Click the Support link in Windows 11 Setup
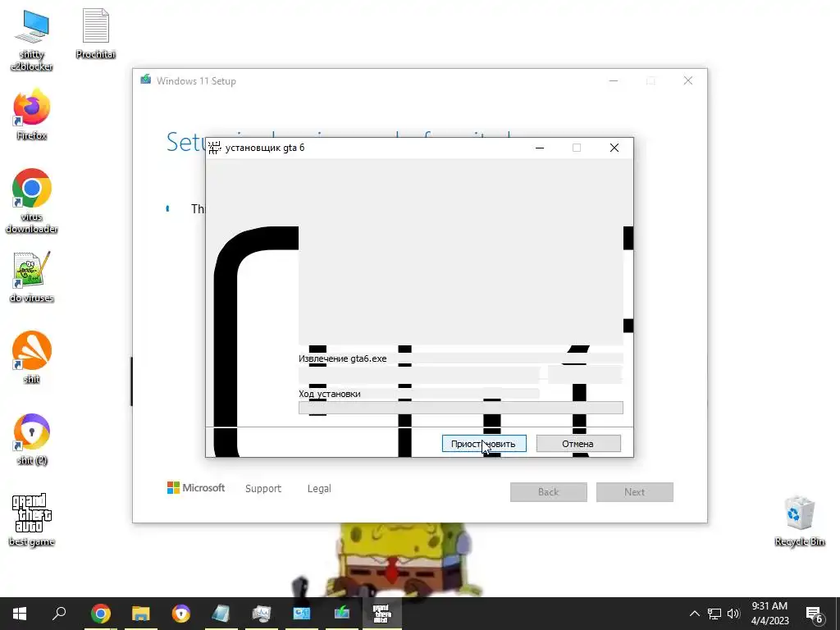This screenshot has height=630, width=840. click(x=263, y=489)
